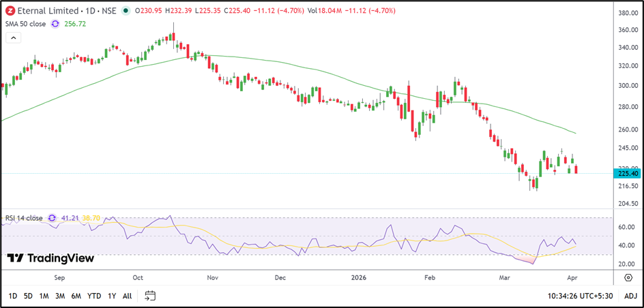Open chart settings hexagon gear icon

point(628,277)
